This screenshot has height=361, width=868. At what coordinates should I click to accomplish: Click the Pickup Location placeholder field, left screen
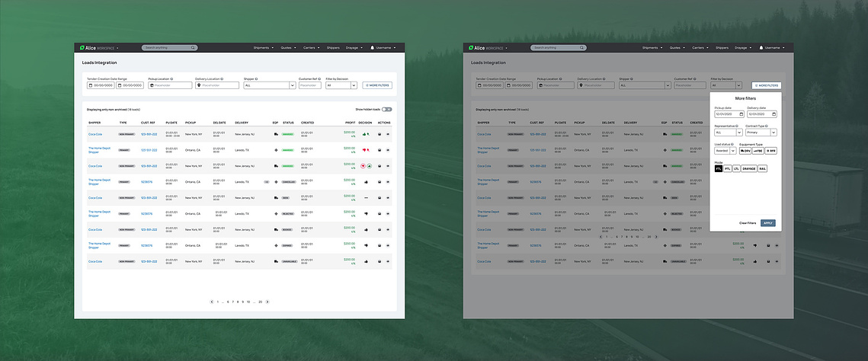coord(170,86)
